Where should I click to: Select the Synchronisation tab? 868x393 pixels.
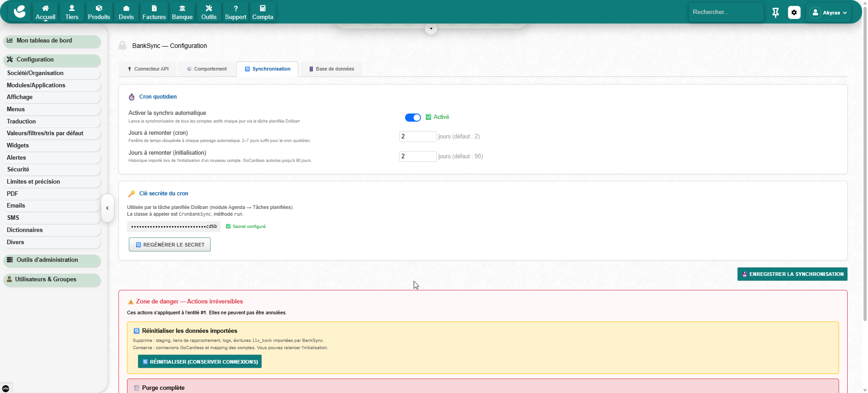(267, 69)
